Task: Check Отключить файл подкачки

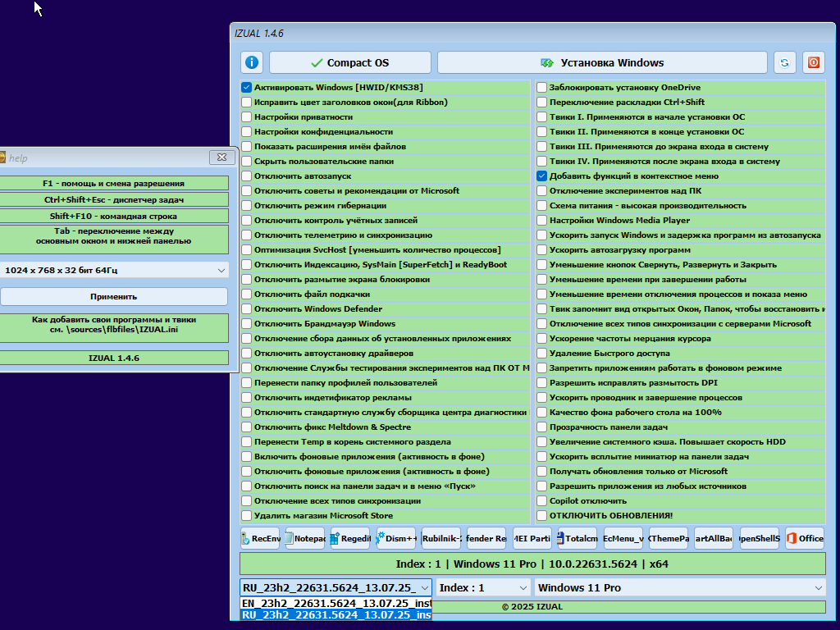Action: [x=246, y=294]
